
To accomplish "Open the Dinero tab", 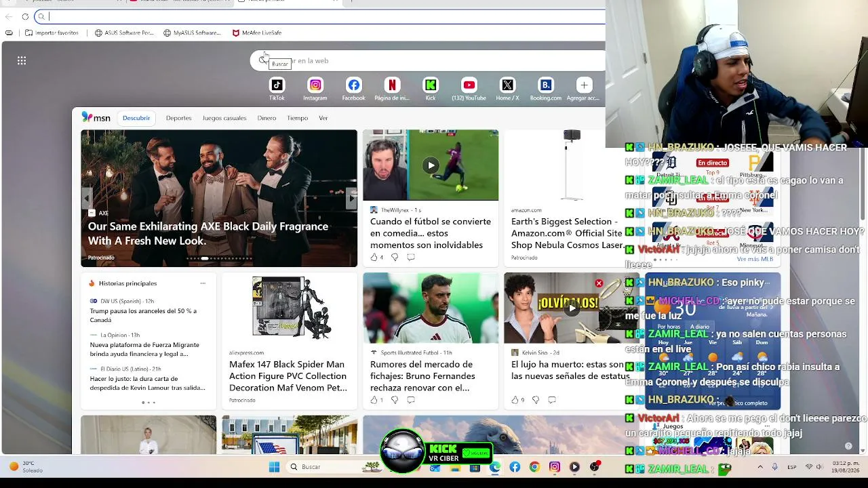I will coord(267,118).
